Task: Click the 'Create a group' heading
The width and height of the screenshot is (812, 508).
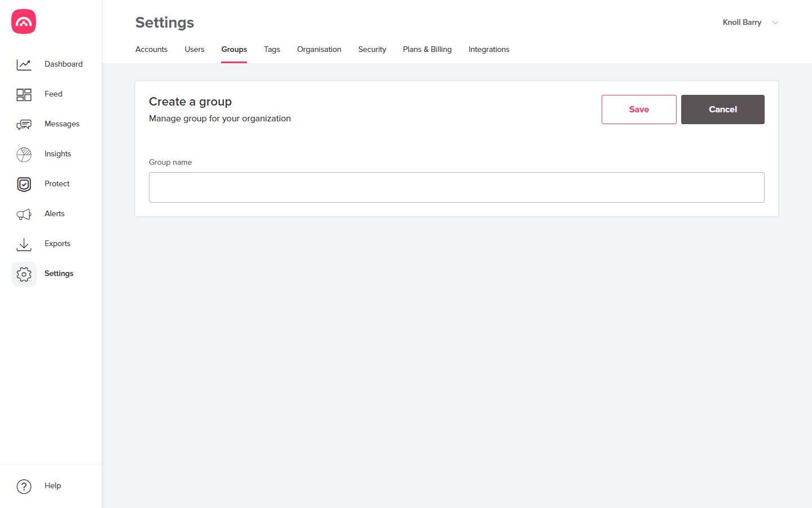Action: pyautogui.click(x=191, y=102)
